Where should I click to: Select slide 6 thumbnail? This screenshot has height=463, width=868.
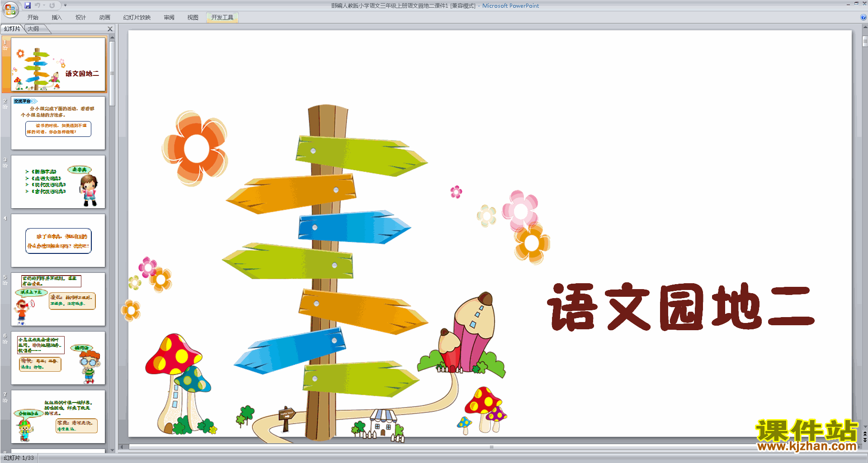[58, 358]
